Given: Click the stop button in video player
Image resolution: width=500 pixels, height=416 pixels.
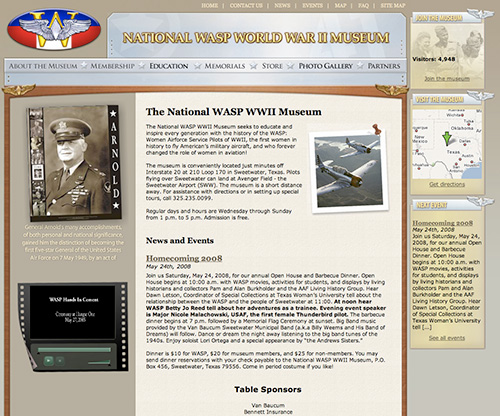Looking at the screenshot, I should pyautogui.click(x=60, y=360).
